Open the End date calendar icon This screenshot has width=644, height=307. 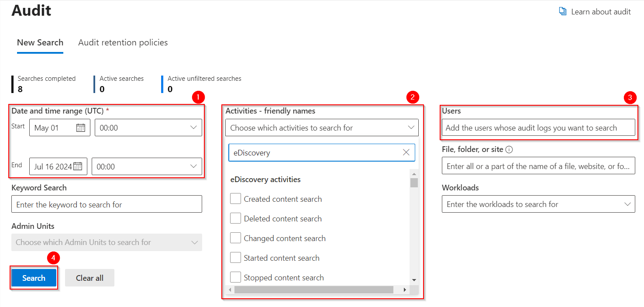78,166
